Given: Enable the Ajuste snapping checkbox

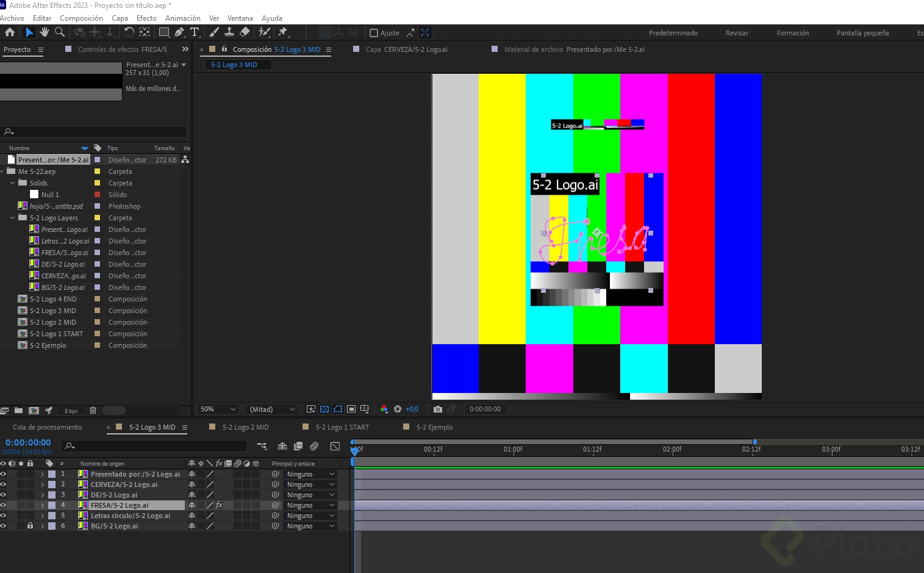Looking at the screenshot, I should pos(374,33).
